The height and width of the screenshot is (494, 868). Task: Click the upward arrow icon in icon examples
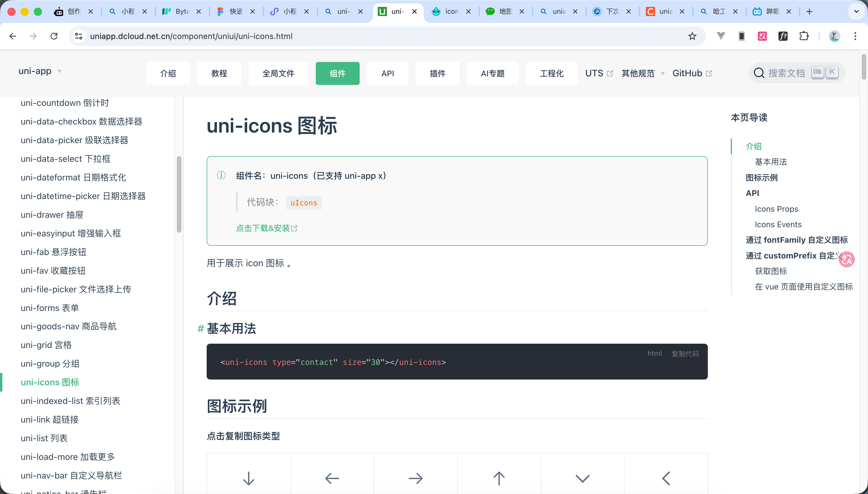499,478
